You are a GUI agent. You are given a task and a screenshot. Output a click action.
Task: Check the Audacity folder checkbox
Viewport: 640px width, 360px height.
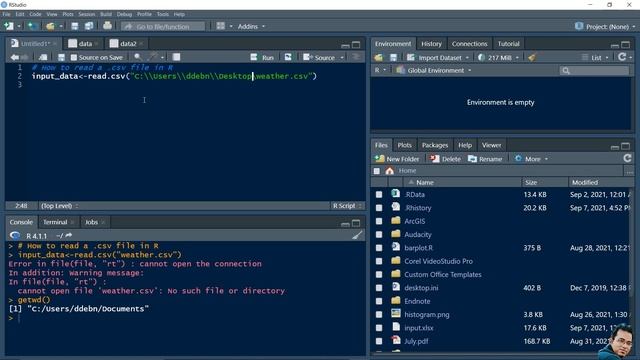coord(379,235)
